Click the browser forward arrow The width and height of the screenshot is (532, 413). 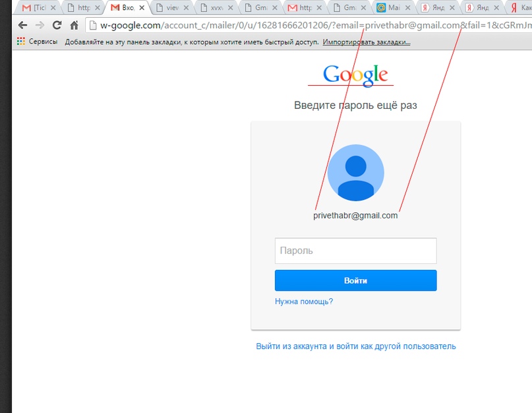[40, 25]
